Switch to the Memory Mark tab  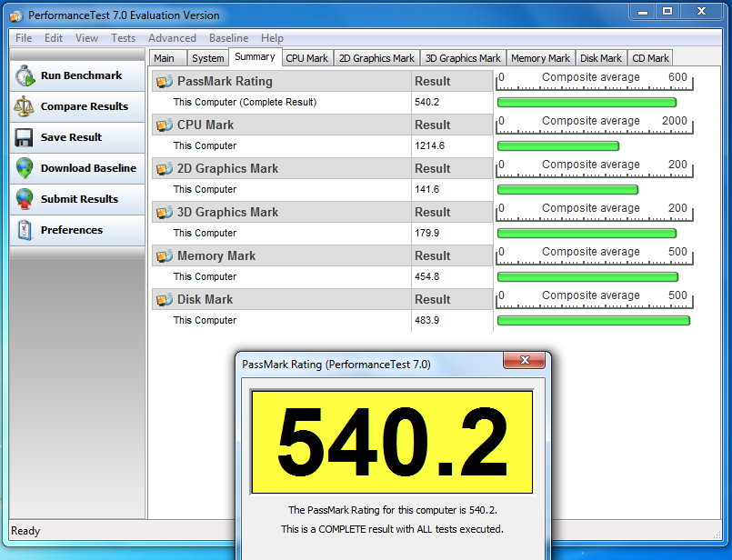[x=541, y=58]
